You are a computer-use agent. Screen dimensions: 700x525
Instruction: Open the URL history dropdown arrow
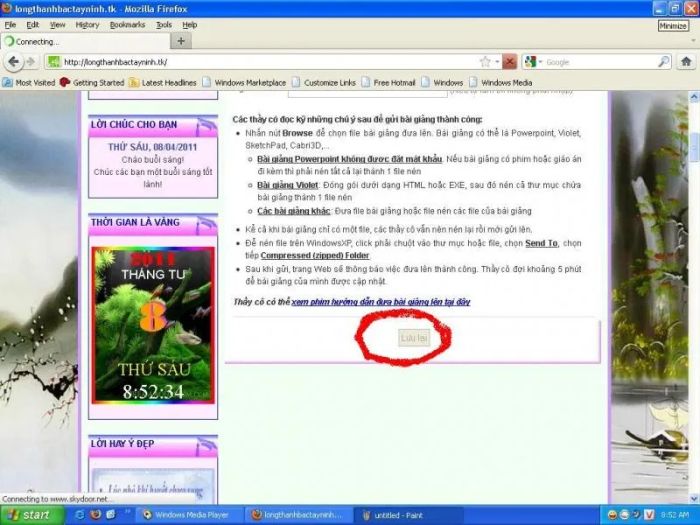497,62
